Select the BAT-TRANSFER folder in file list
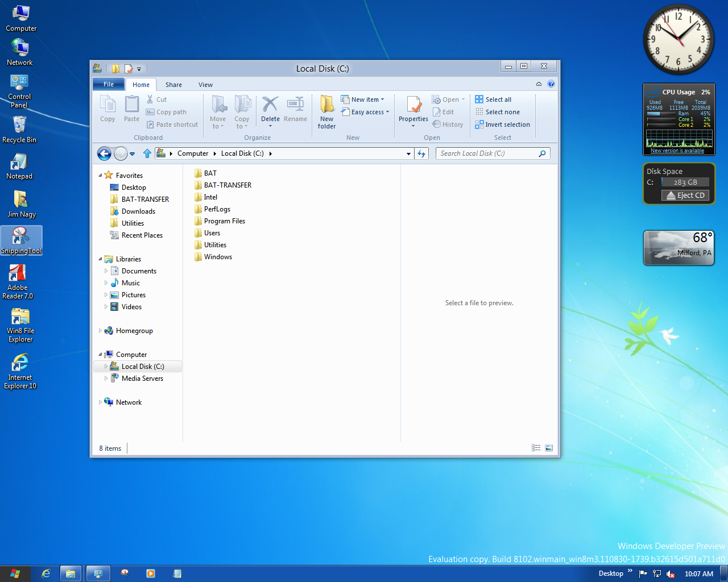 point(222,185)
